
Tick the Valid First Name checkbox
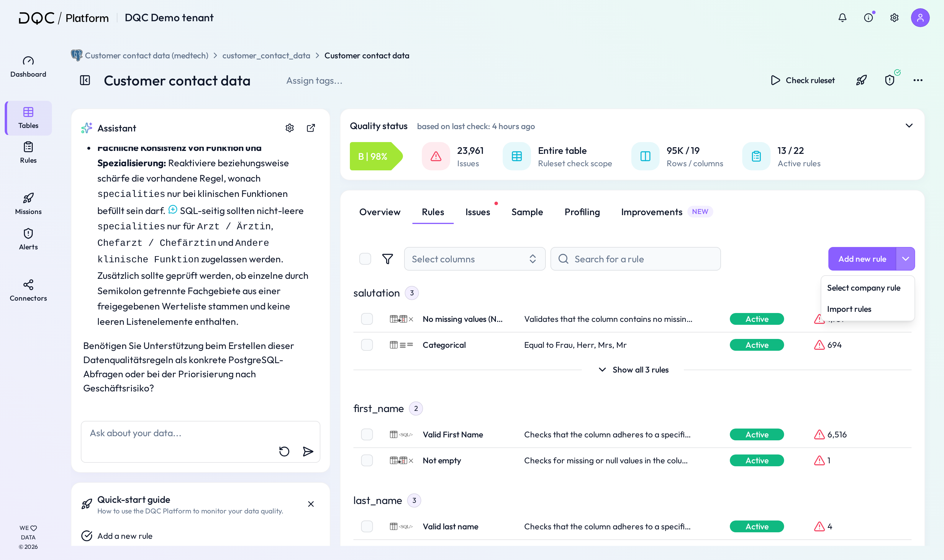[x=367, y=434]
